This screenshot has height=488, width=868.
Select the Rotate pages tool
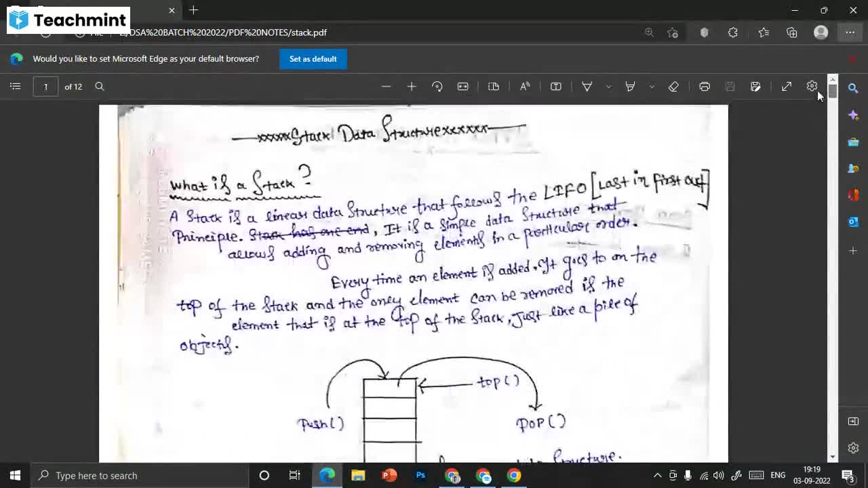[437, 86]
